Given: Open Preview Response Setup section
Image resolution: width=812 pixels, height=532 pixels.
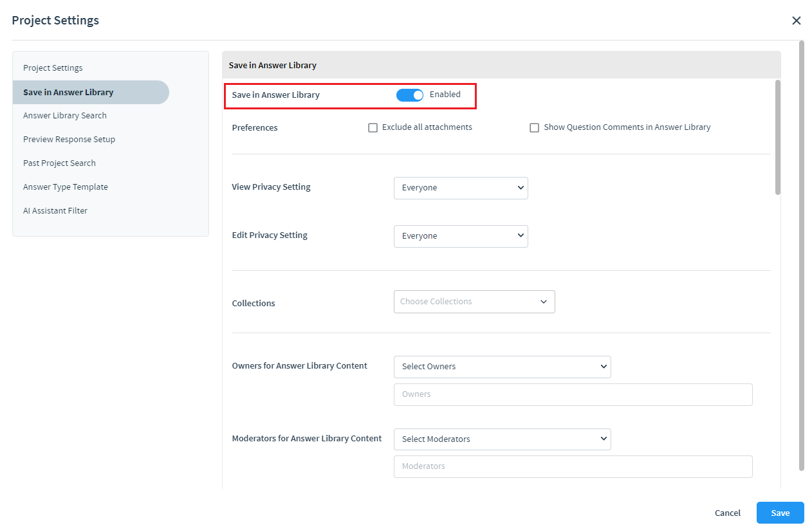Looking at the screenshot, I should 69,140.
